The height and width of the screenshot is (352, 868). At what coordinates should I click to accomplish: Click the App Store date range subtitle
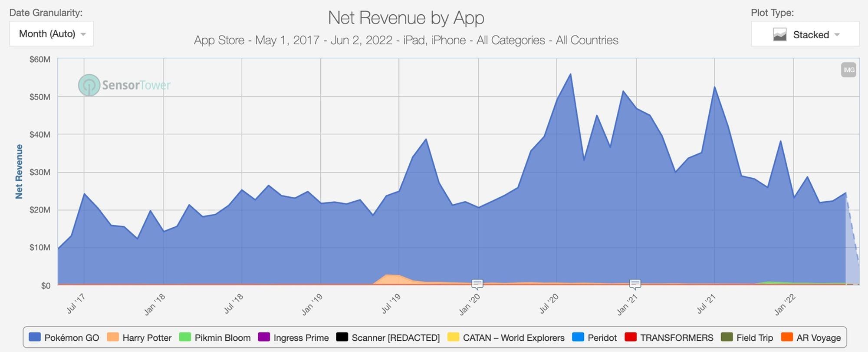point(406,40)
